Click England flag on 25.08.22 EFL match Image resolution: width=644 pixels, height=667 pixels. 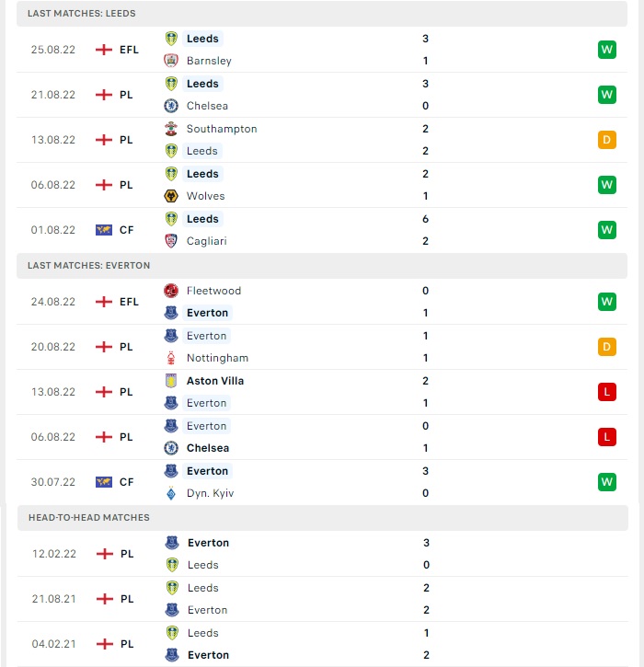pyautogui.click(x=104, y=50)
